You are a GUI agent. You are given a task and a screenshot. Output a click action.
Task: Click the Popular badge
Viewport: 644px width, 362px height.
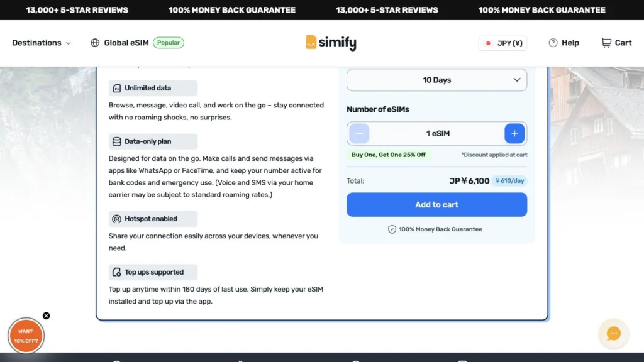click(x=169, y=43)
